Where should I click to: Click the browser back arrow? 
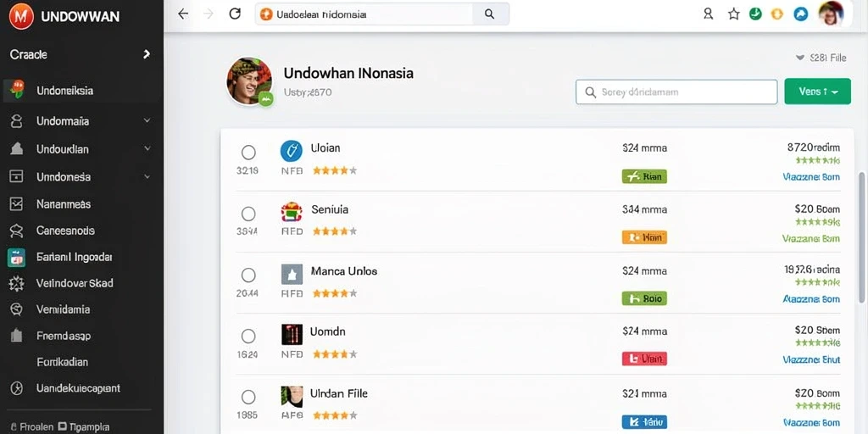tap(183, 14)
